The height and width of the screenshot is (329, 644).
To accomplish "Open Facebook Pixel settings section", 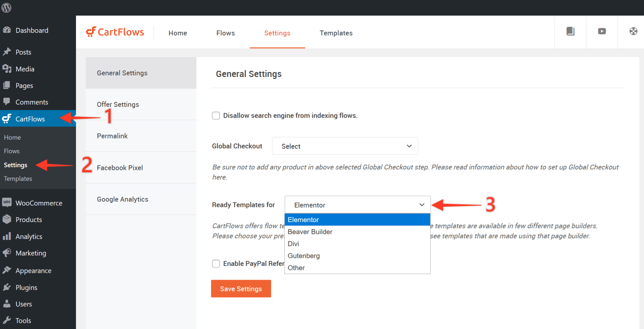I will 120,168.
